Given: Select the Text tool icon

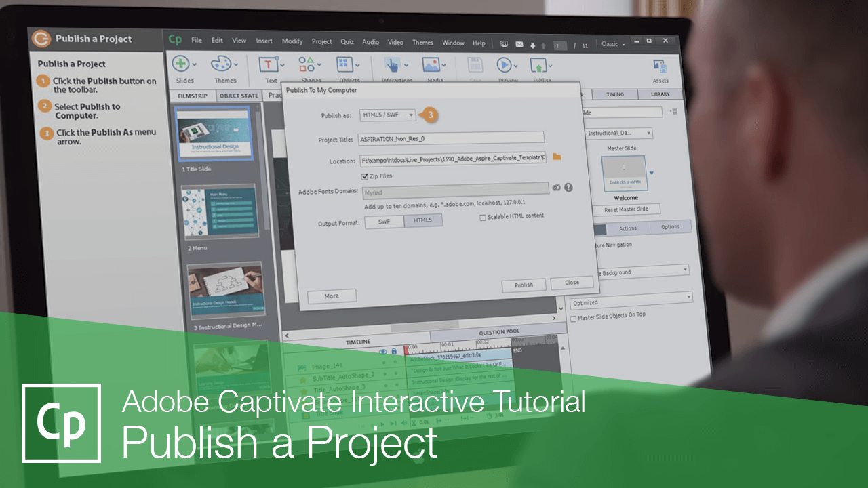Looking at the screenshot, I should pyautogui.click(x=267, y=64).
